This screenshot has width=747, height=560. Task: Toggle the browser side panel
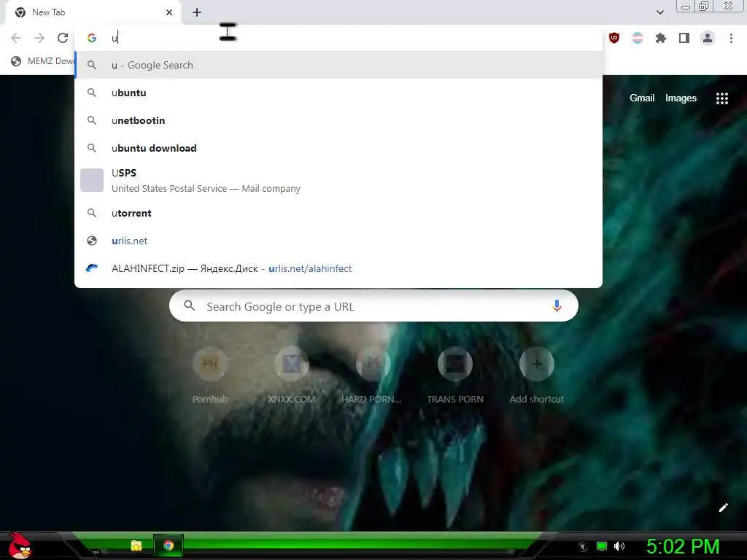tap(684, 38)
